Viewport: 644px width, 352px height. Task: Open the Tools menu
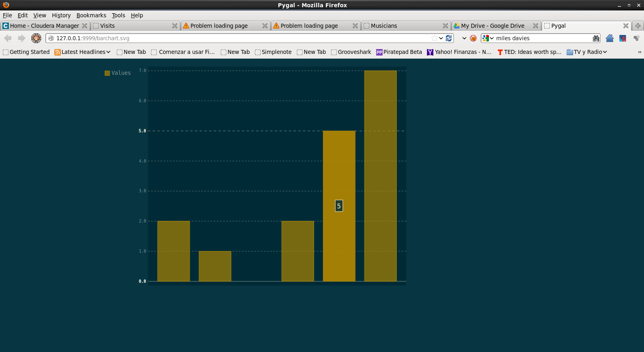118,15
